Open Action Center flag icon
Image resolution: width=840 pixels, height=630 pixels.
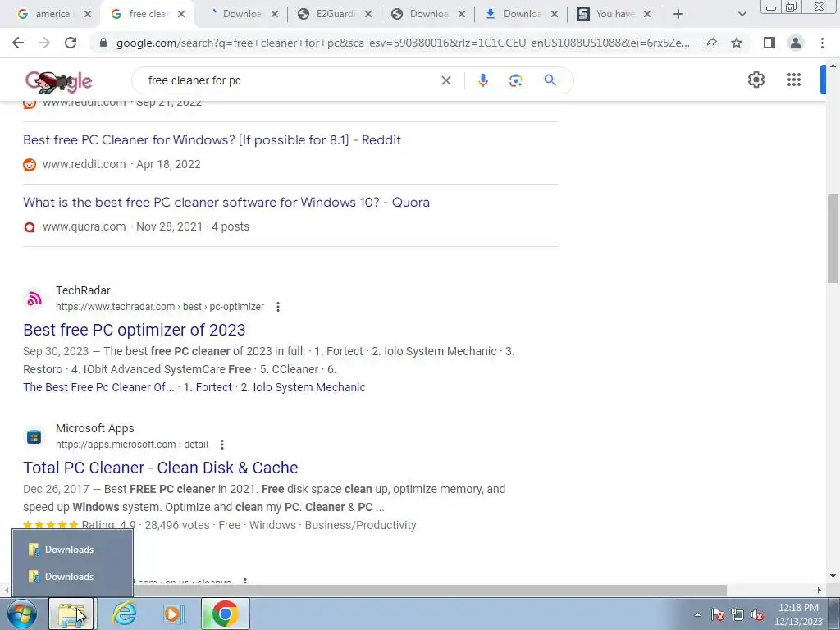tap(718, 614)
